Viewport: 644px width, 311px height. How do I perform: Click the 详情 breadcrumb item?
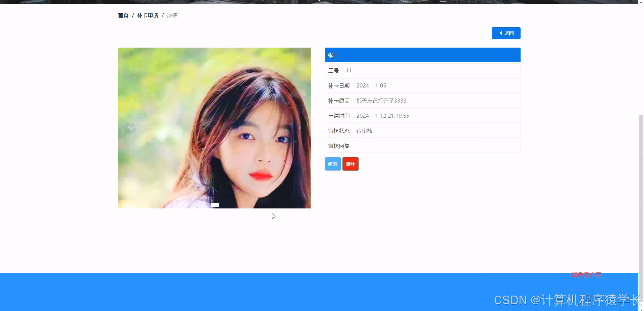(172, 15)
